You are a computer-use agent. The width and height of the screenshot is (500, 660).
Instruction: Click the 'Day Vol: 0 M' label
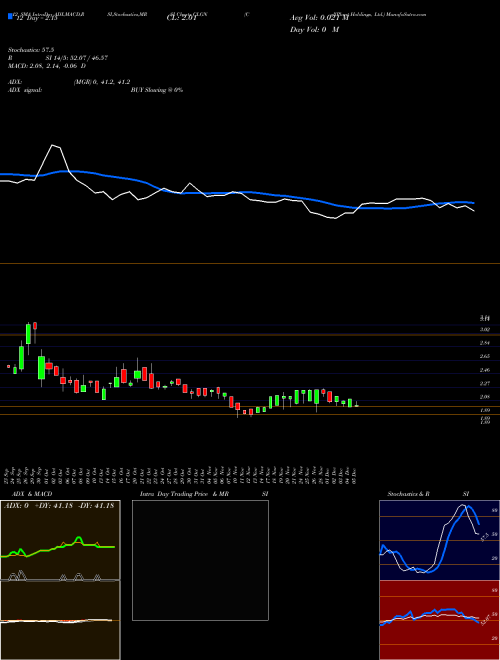pos(314,30)
